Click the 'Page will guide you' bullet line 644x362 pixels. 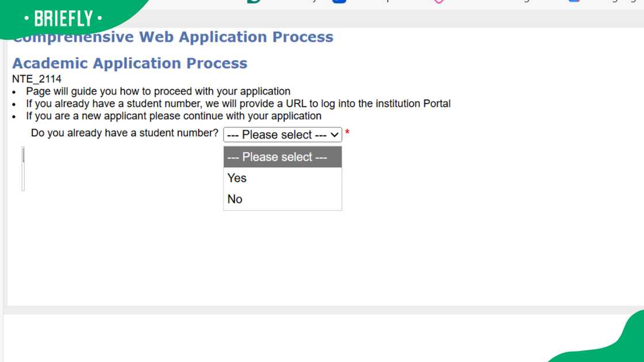(x=158, y=91)
